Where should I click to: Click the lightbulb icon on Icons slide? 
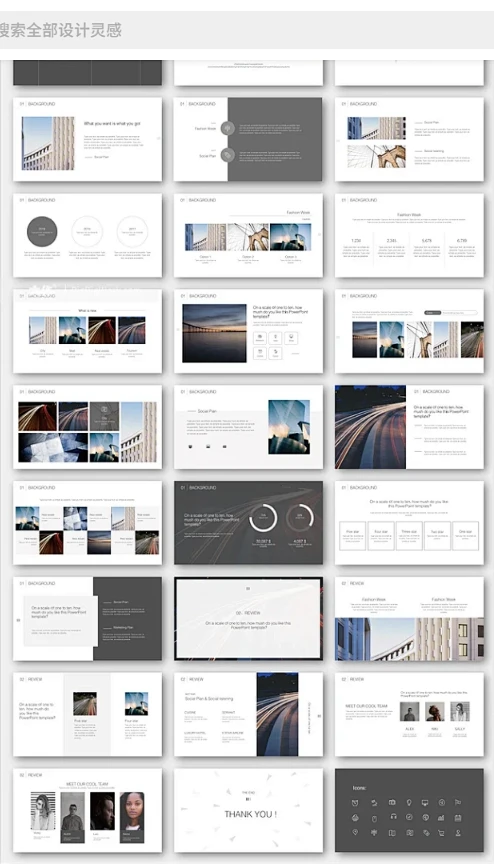[x=409, y=802]
